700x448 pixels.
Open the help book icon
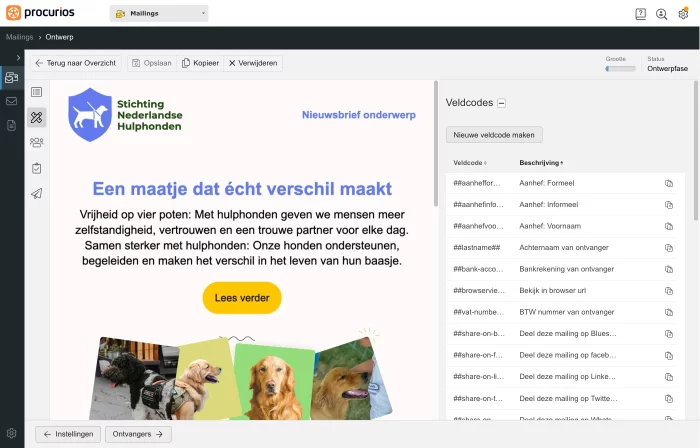point(640,14)
